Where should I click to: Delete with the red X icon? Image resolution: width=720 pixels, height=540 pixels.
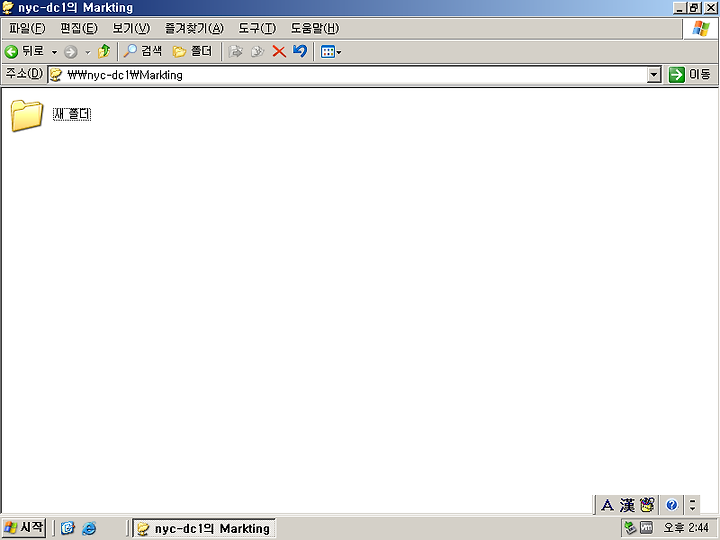pyautogui.click(x=279, y=51)
